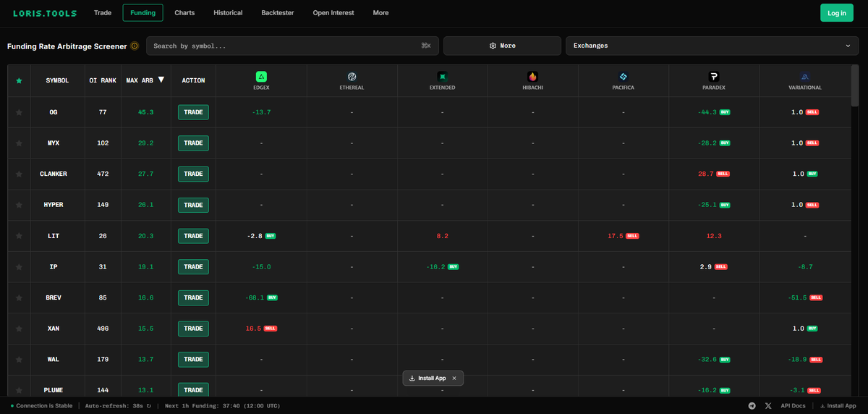Click the Log in button

click(x=837, y=13)
